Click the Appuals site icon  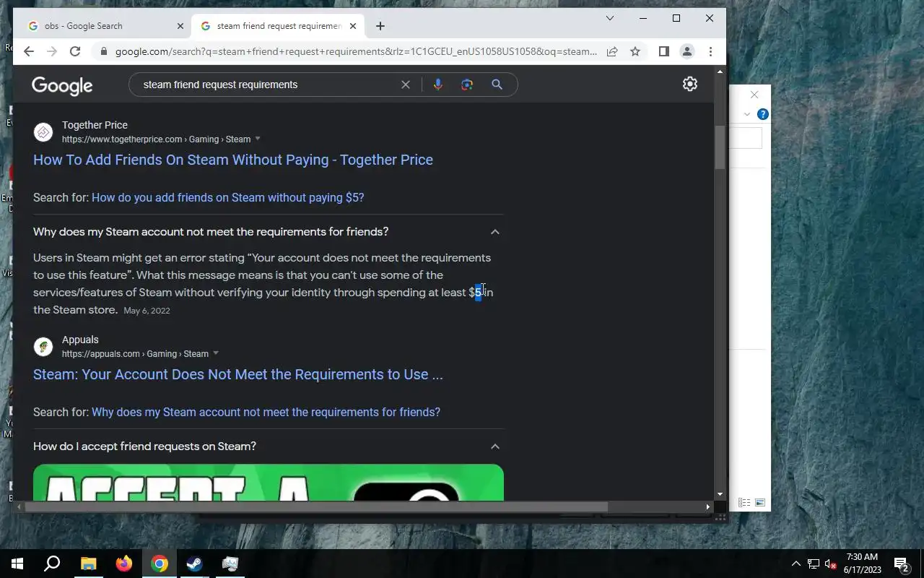(43, 346)
